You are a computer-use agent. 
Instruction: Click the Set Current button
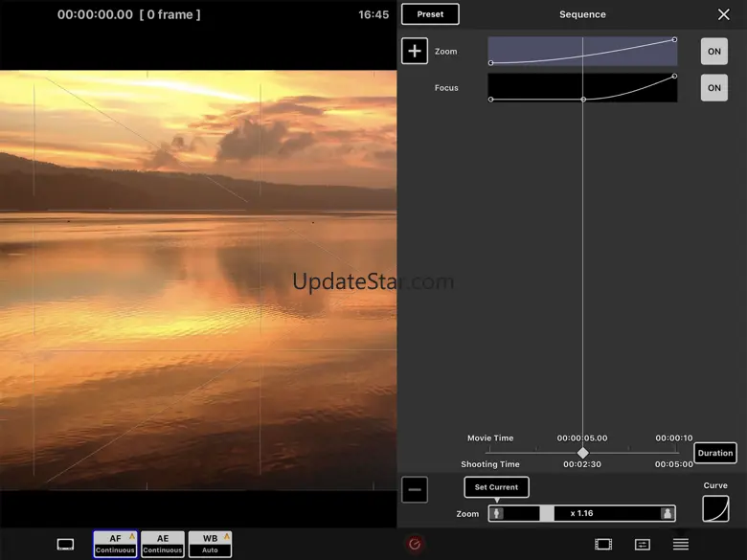point(496,487)
